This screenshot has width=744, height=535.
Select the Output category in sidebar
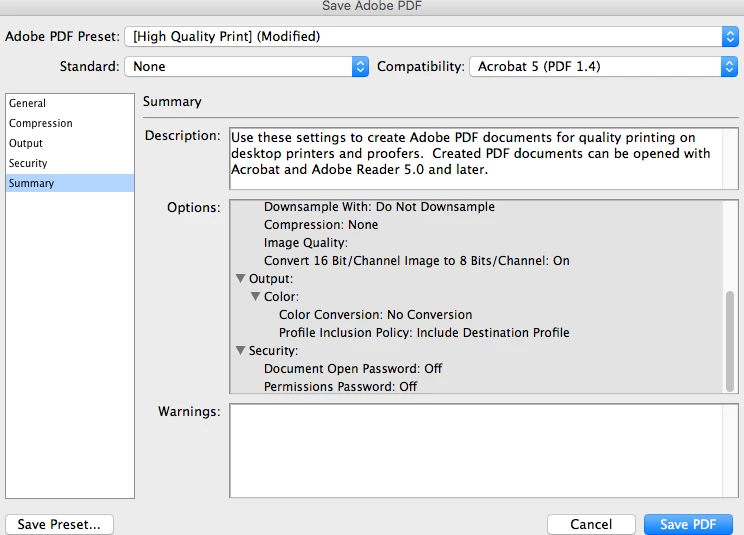70,143
